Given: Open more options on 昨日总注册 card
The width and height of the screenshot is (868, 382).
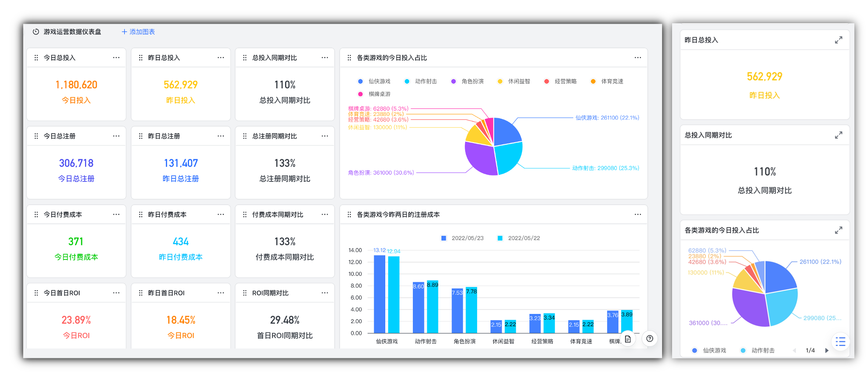Looking at the screenshot, I should [221, 136].
